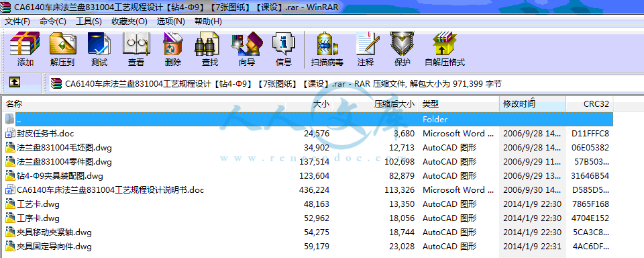Open the 收藏夹(O) menu
The height and width of the screenshot is (258, 644).
129,21
